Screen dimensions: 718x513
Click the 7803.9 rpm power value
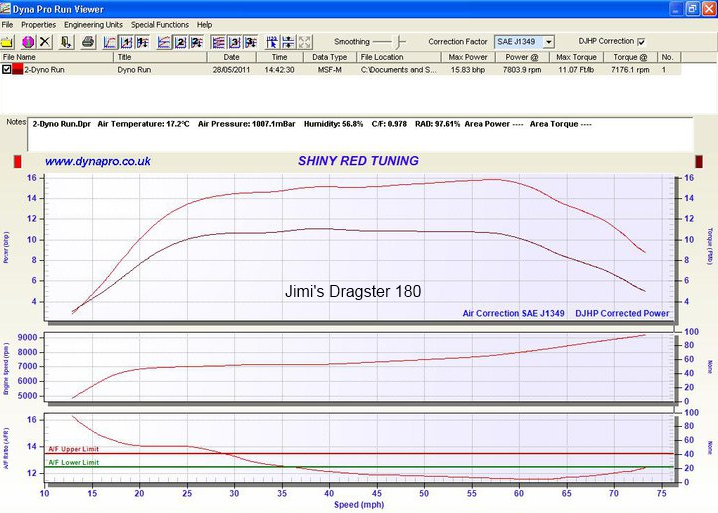[x=522, y=70]
